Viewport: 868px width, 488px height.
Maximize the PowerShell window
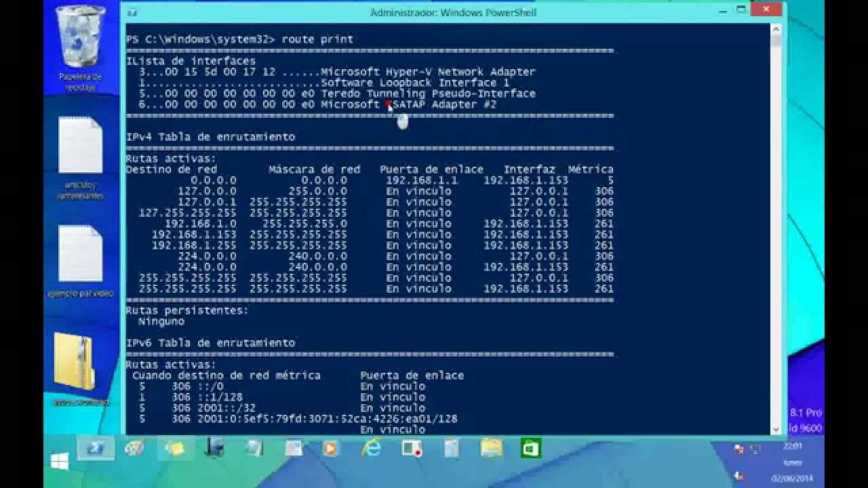point(741,9)
